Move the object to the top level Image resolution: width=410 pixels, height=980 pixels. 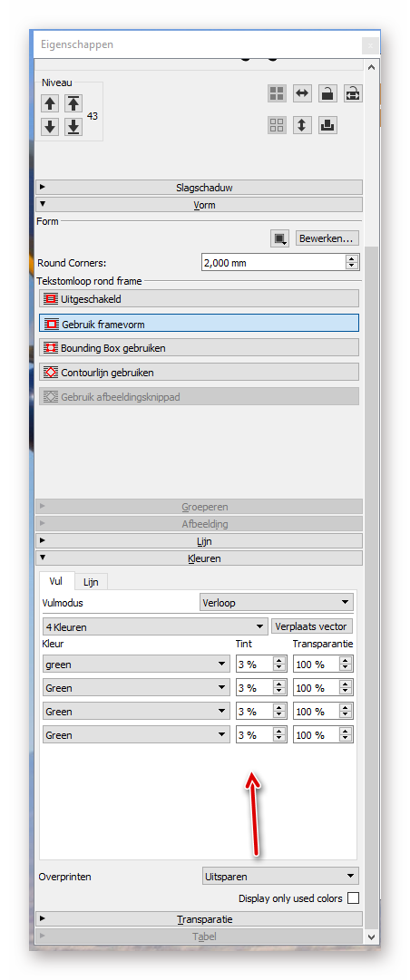coord(73,103)
